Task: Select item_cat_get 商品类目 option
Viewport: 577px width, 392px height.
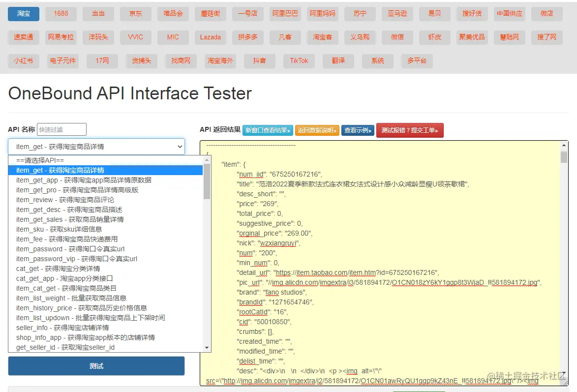Action: point(105,288)
